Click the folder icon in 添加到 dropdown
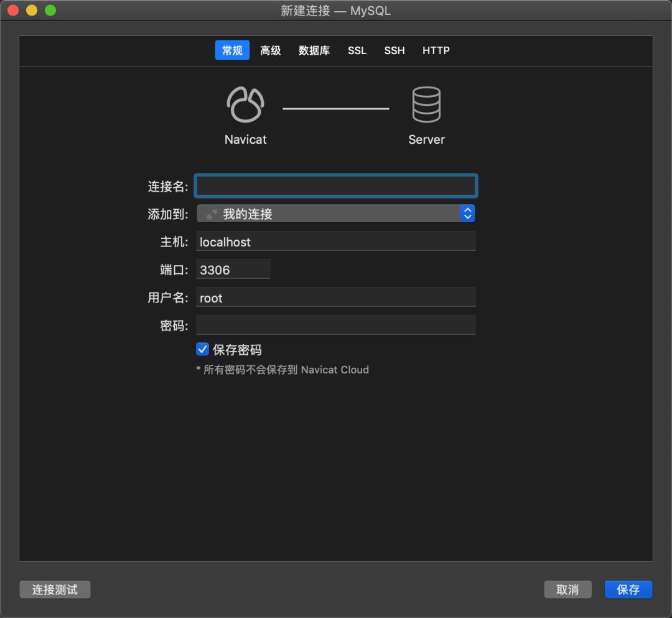 click(x=212, y=214)
